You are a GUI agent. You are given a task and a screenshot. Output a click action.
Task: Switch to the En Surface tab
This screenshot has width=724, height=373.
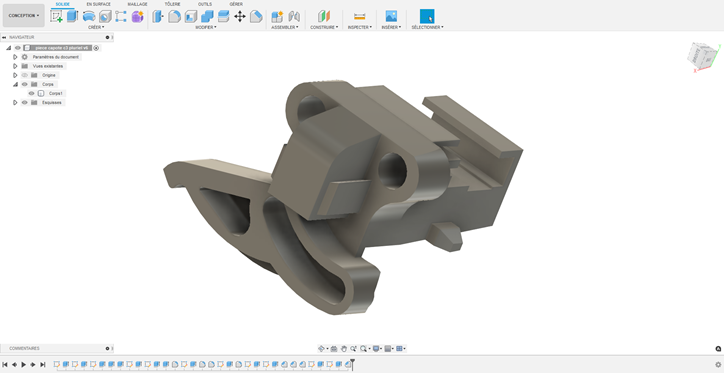(98, 4)
